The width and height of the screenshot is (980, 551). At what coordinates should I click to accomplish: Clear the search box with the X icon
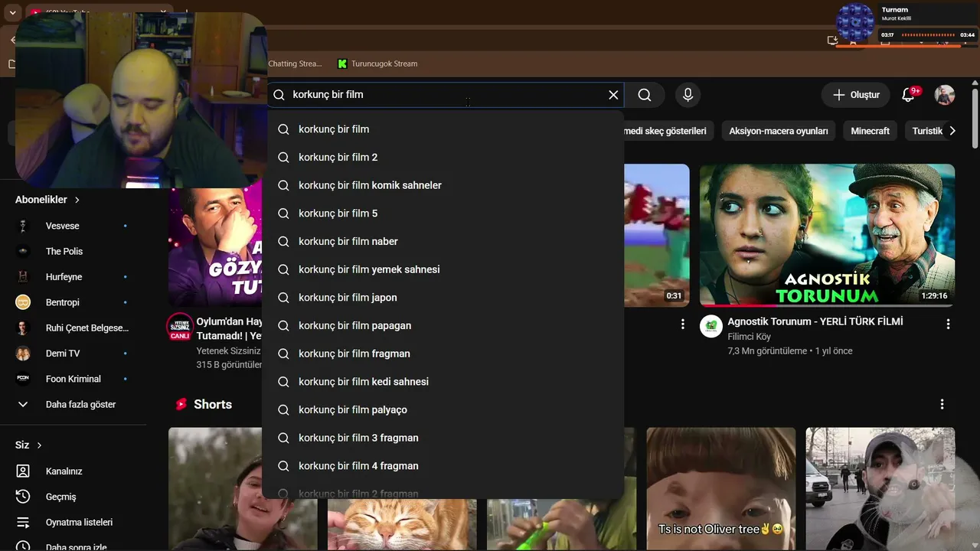click(613, 95)
